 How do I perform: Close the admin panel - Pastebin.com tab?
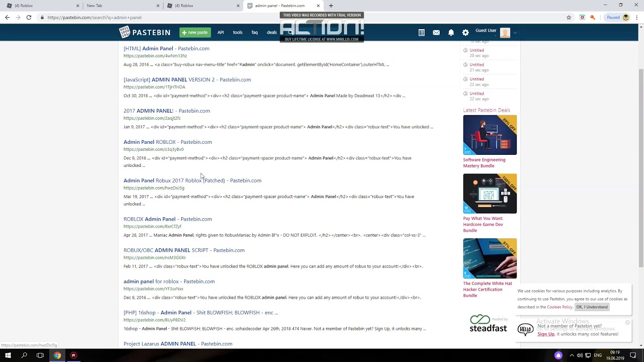(x=318, y=6)
